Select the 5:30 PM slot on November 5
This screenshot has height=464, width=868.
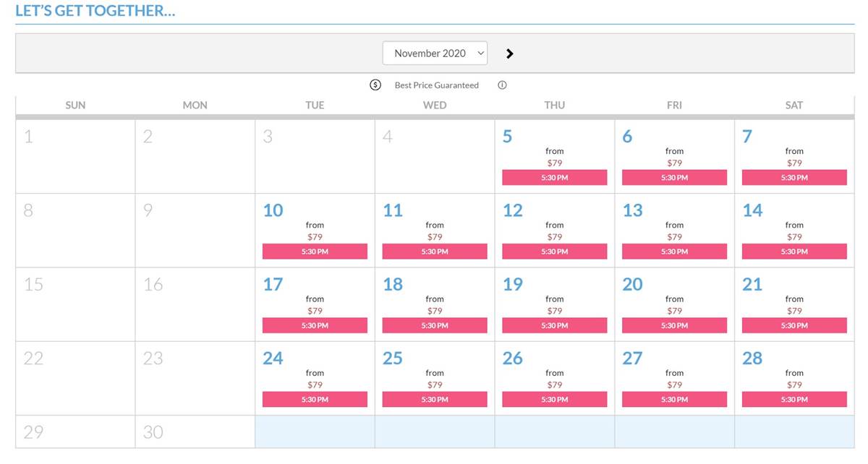coord(554,178)
